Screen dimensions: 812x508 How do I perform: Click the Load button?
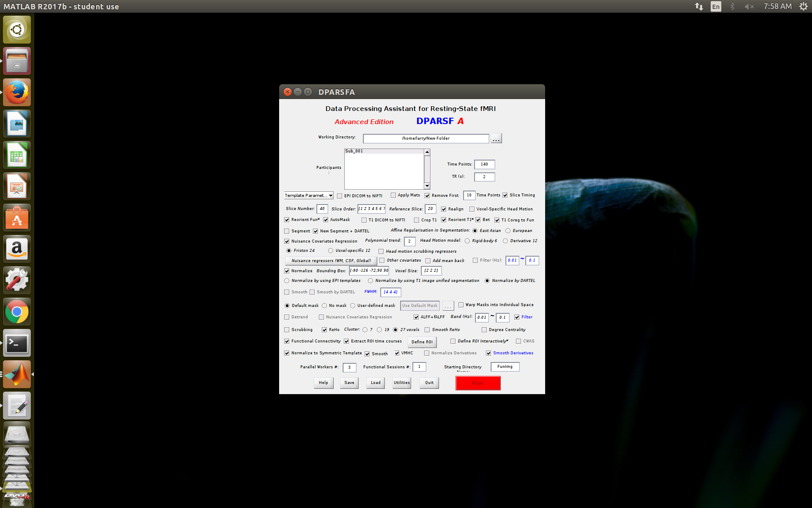coord(376,383)
